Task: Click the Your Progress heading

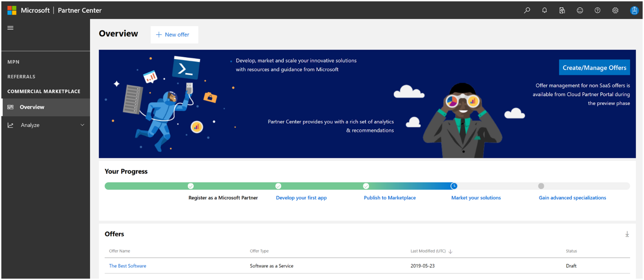Action: point(126,171)
